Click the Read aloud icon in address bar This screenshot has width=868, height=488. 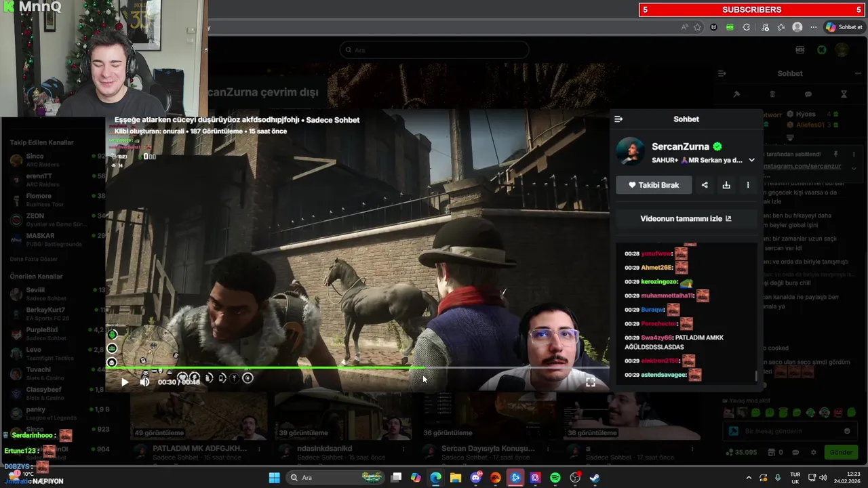click(x=684, y=27)
